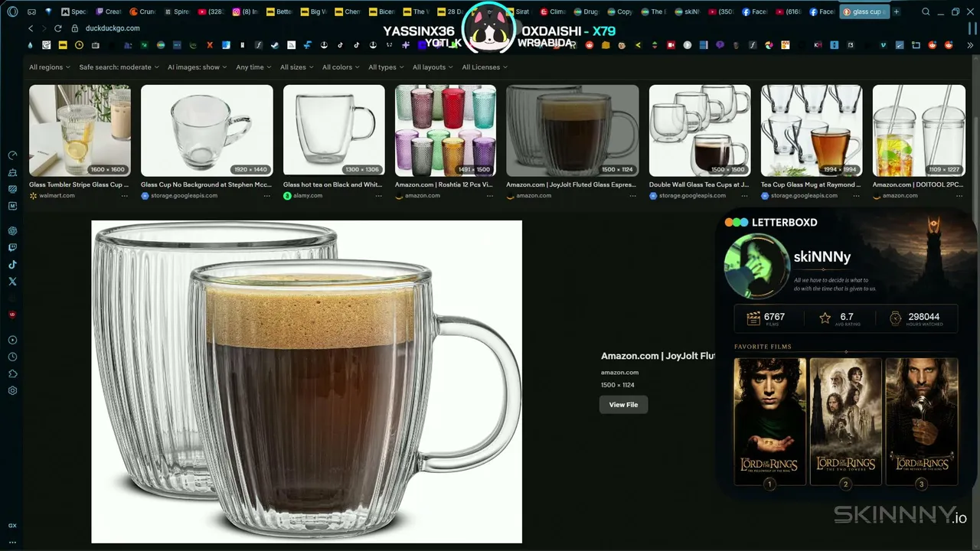Open a new tab with the plus button
980x551 pixels.
point(897,11)
